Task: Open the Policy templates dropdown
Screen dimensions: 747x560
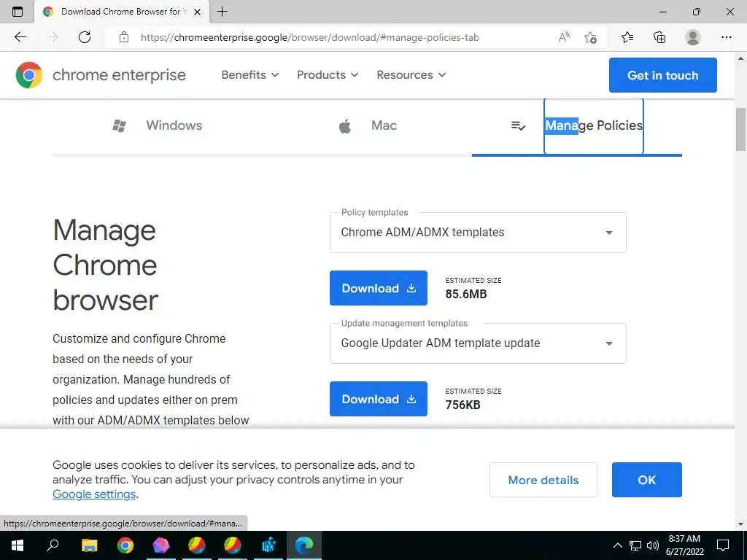Action: tap(478, 233)
